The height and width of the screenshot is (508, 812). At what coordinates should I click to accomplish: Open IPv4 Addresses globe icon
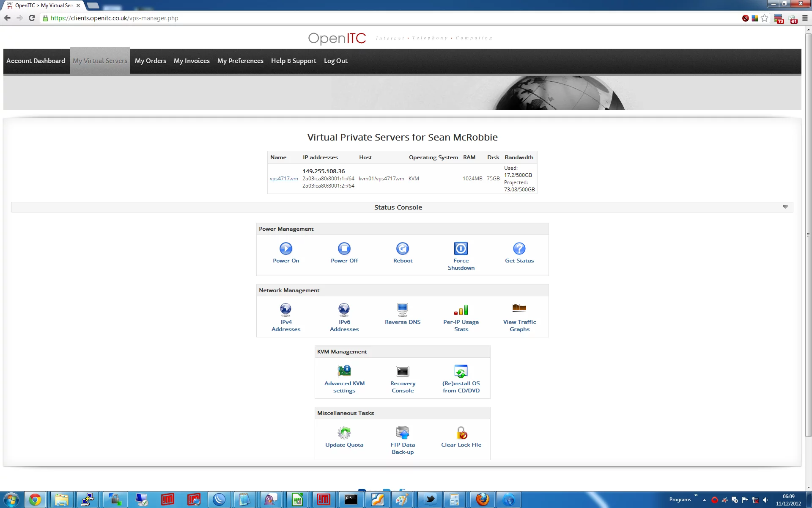pos(286,310)
